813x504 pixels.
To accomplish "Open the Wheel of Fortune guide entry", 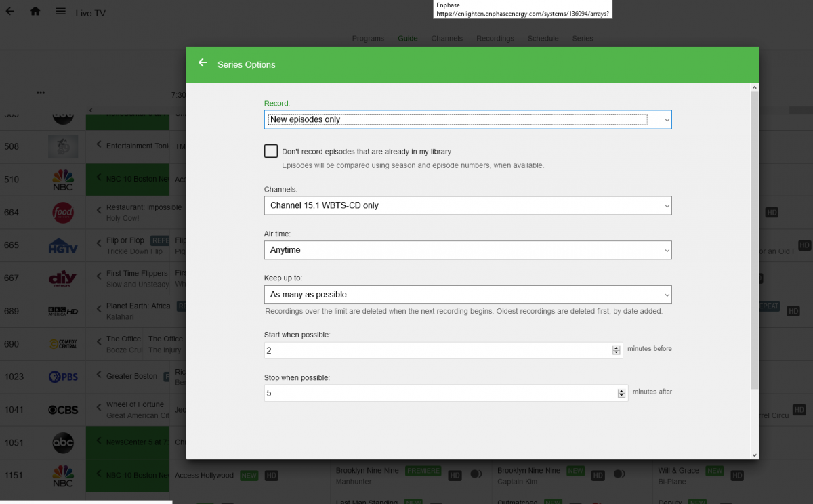I will pos(128,410).
